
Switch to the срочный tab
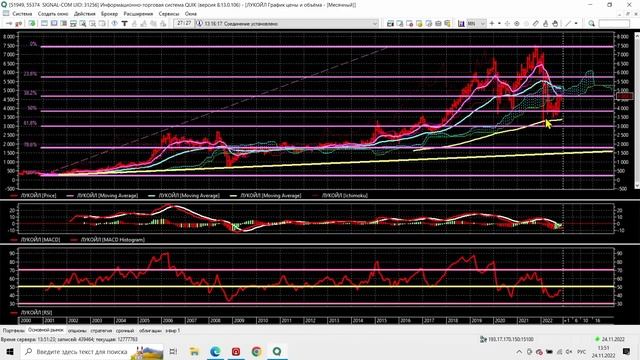(125, 331)
